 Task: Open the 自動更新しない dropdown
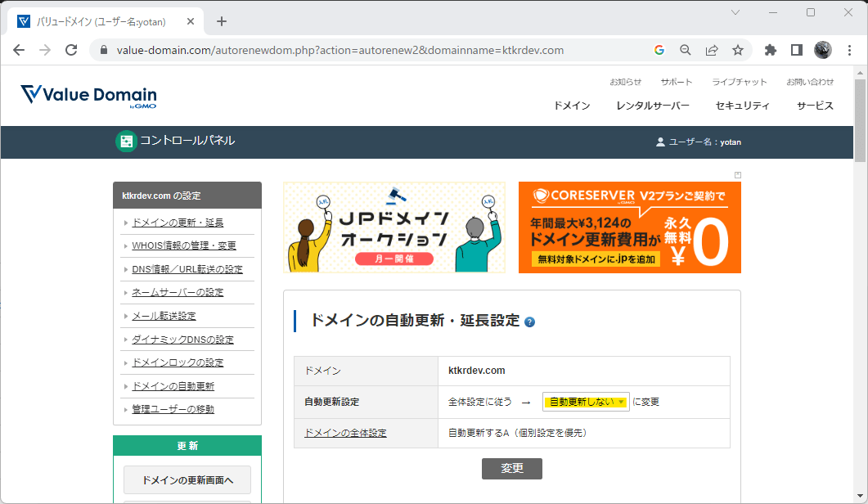586,402
